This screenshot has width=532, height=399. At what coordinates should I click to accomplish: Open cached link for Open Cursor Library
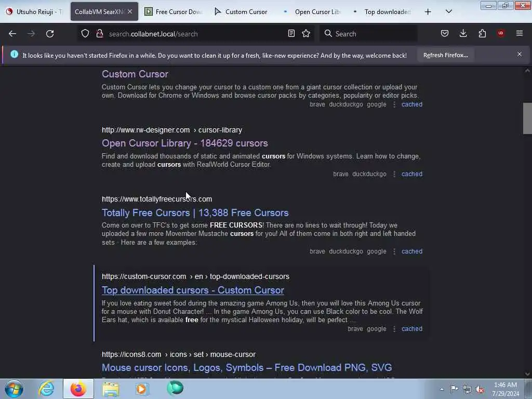(412, 174)
